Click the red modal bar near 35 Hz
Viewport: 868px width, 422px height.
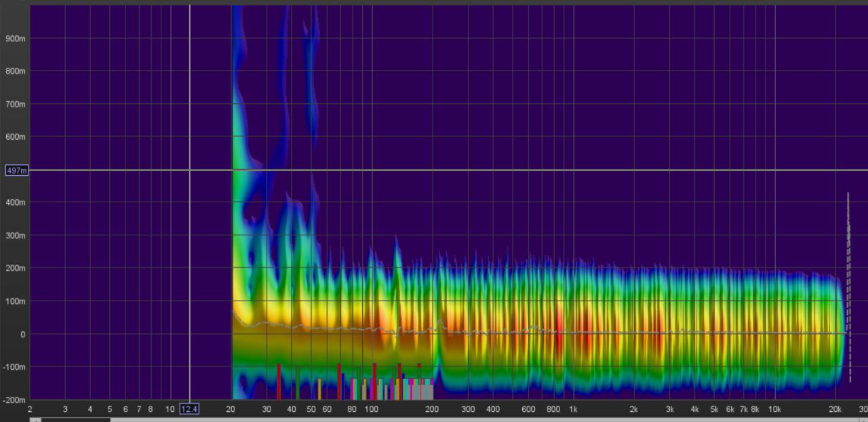(278, 381)
